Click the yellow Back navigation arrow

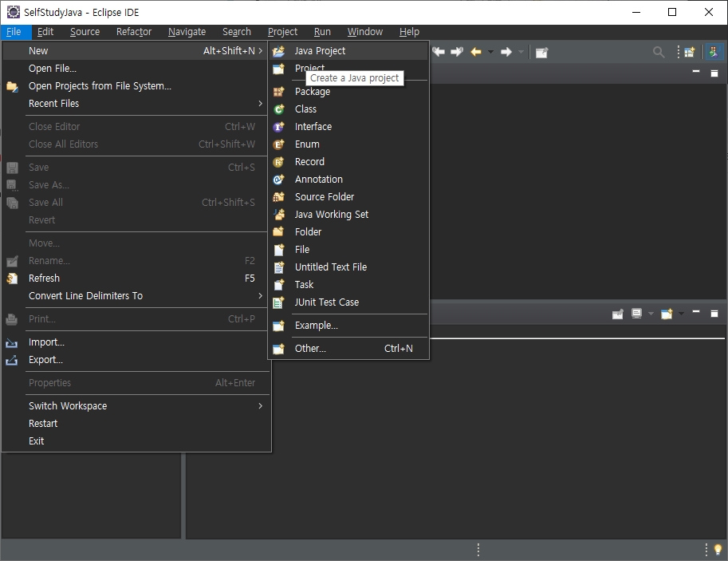tap(476, 52)
